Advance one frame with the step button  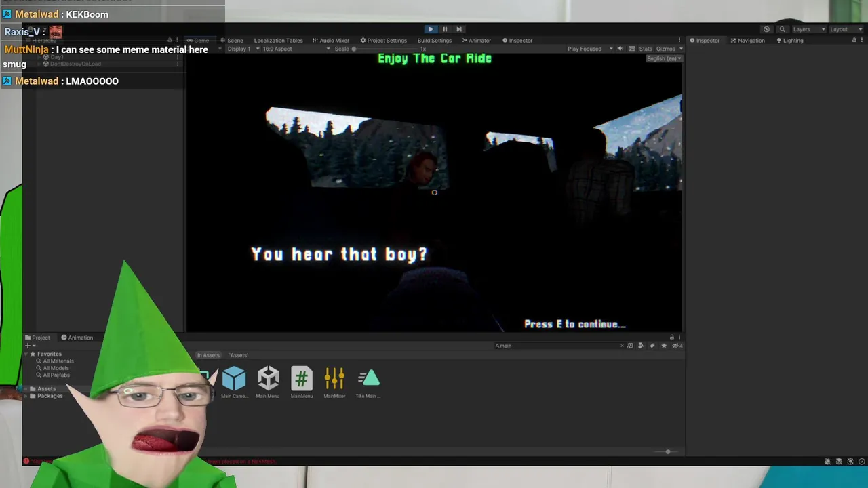[x=459, y=29]
